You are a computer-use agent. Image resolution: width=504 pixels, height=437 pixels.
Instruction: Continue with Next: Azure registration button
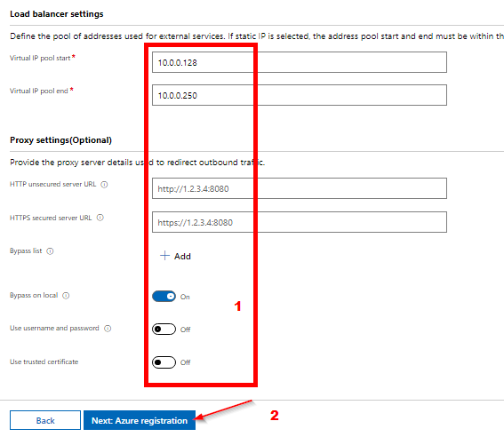[140, 420]
